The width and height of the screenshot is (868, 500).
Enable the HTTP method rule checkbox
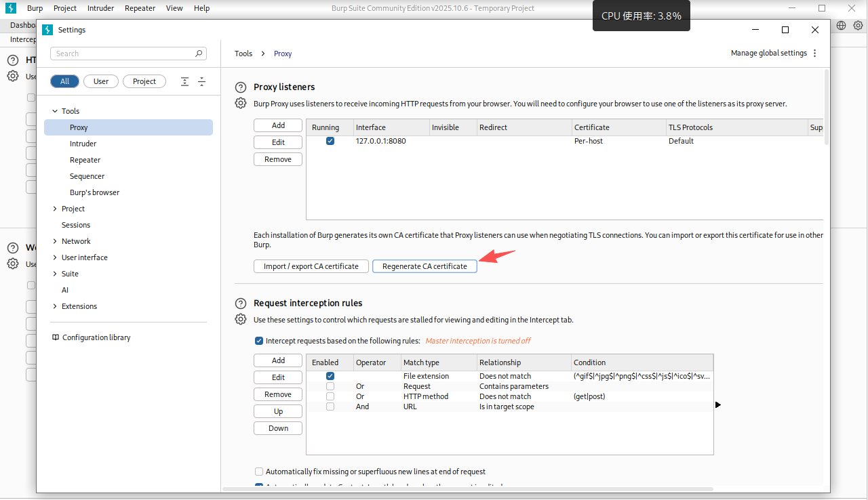(330, 396)
